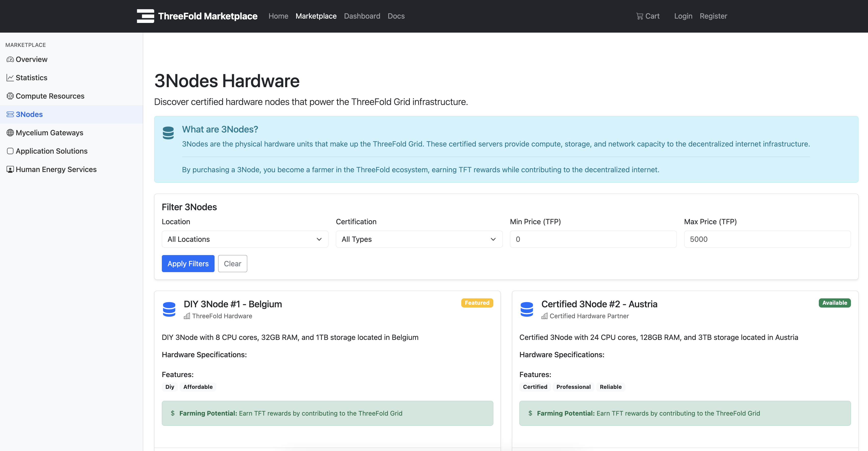
Task: Follow the Register link
Action: pos(713,16)
